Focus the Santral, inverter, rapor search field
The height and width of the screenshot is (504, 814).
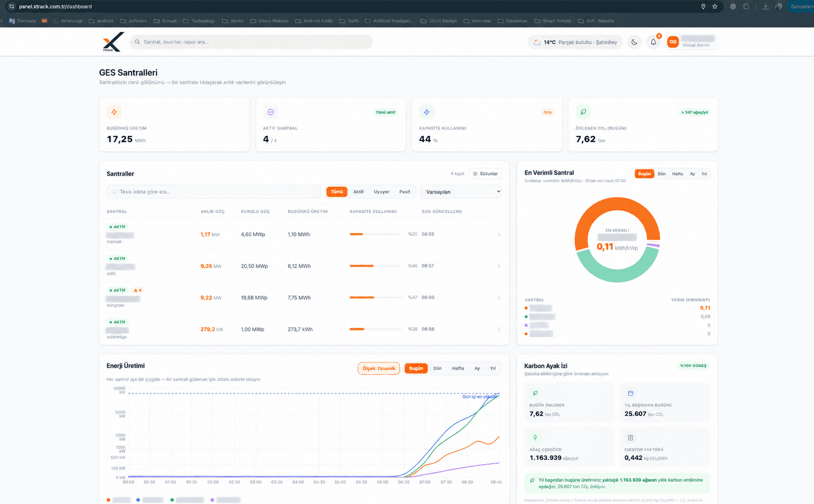[x=251, y=42]
